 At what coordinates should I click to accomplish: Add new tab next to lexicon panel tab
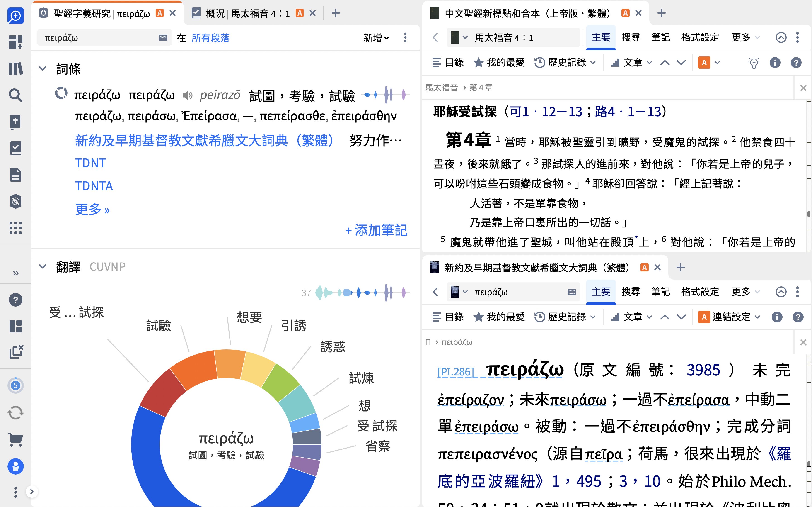pyautogui.click(x=680, y=268)
